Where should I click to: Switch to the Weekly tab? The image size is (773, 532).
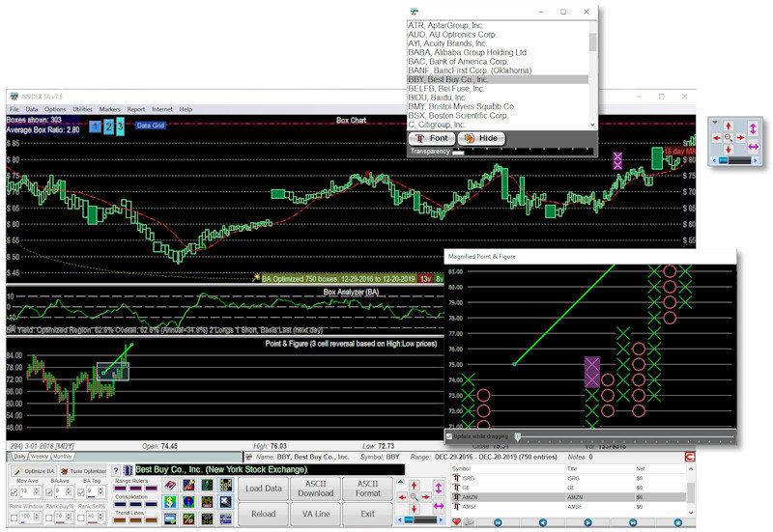(40, 457)
